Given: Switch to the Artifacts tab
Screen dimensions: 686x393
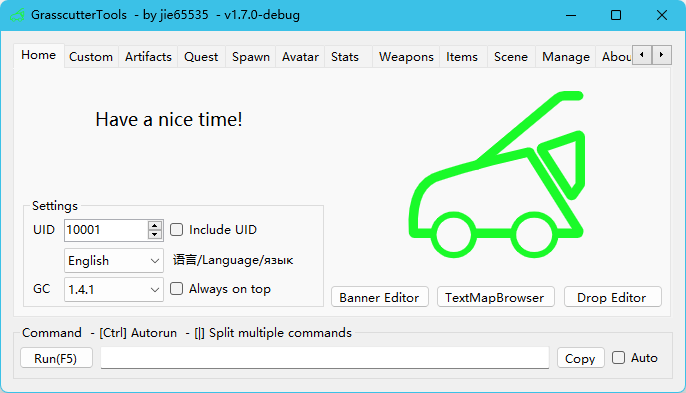Looking at the screenshot, I should (x=148, y=57).
